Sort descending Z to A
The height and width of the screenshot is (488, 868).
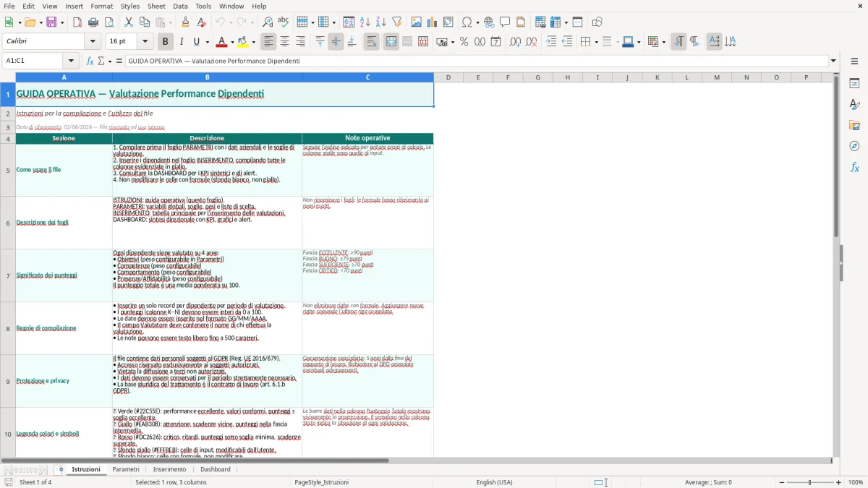point(380,22)
